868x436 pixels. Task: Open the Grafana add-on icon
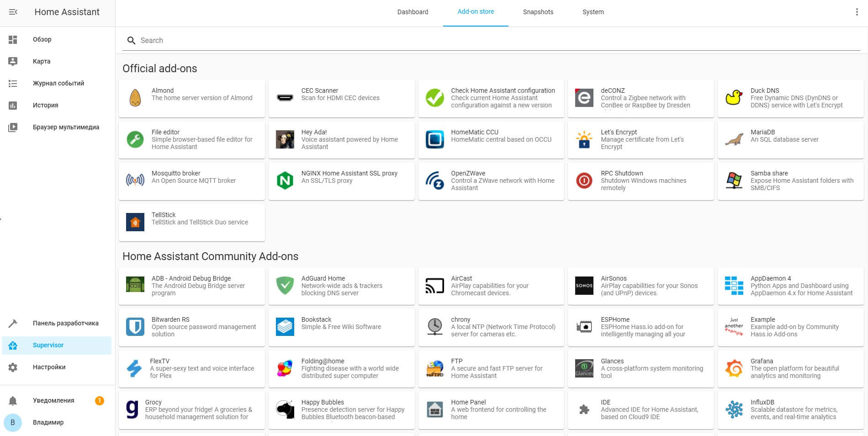(x=734, y=368)
